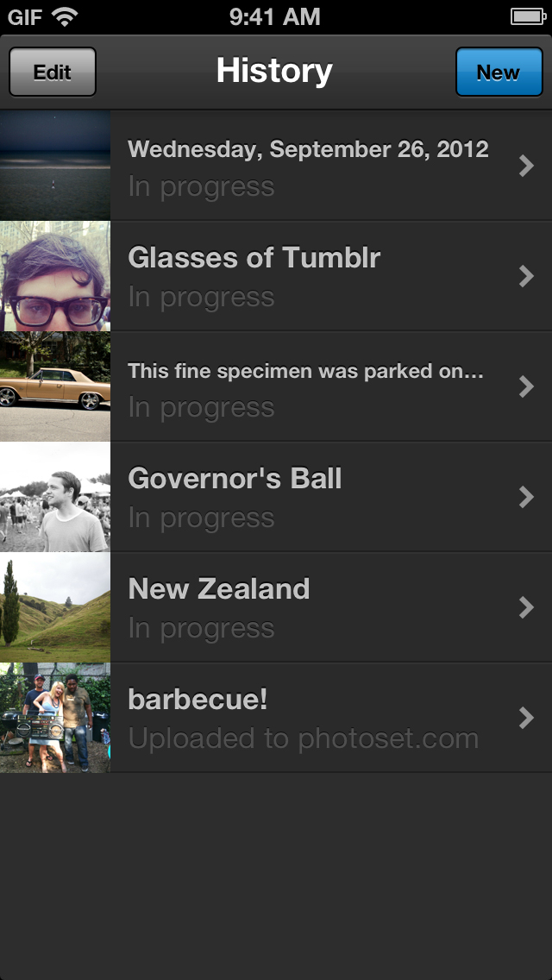This screenshot has height=980, width=552.
Task: Click the beach photo thumbnail icon
Action: coord(54,165)
